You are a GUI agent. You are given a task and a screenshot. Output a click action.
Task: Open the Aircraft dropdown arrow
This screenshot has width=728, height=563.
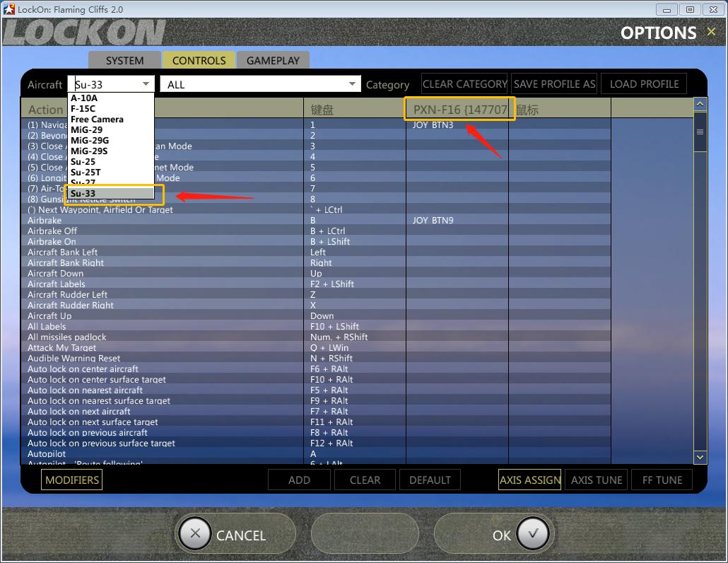point(146,84)
